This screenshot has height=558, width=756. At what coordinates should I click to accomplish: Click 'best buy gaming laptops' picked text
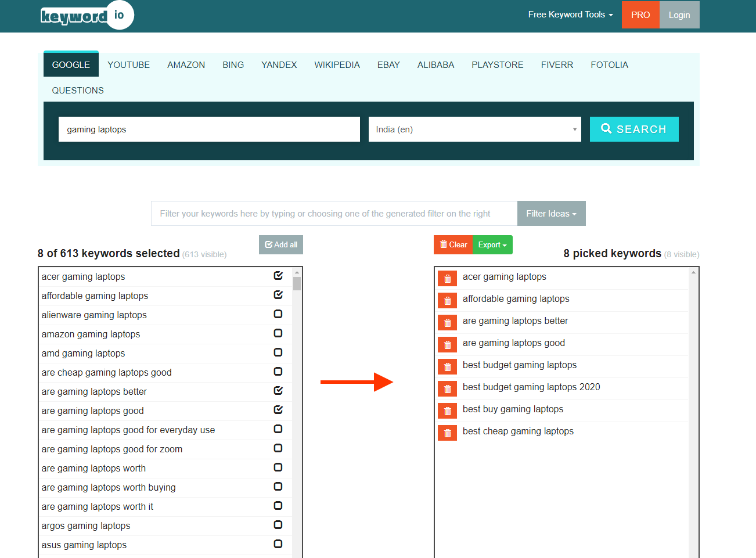[x=513, y=409]
